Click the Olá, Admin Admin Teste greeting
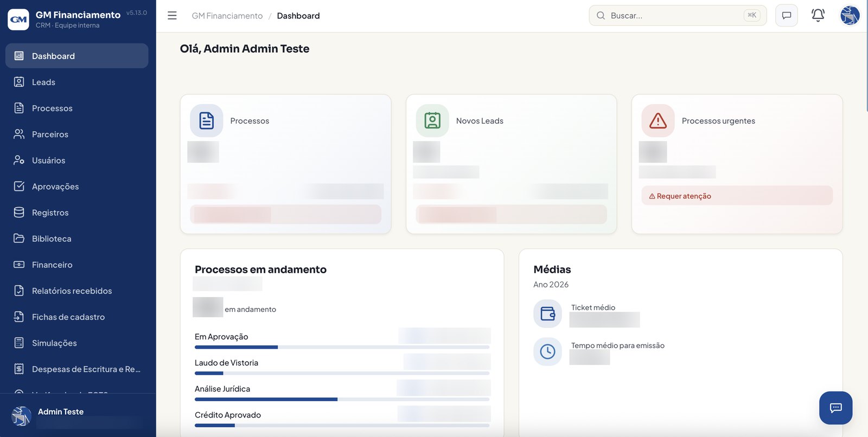The image size is (868, 437). click(245, 48)
